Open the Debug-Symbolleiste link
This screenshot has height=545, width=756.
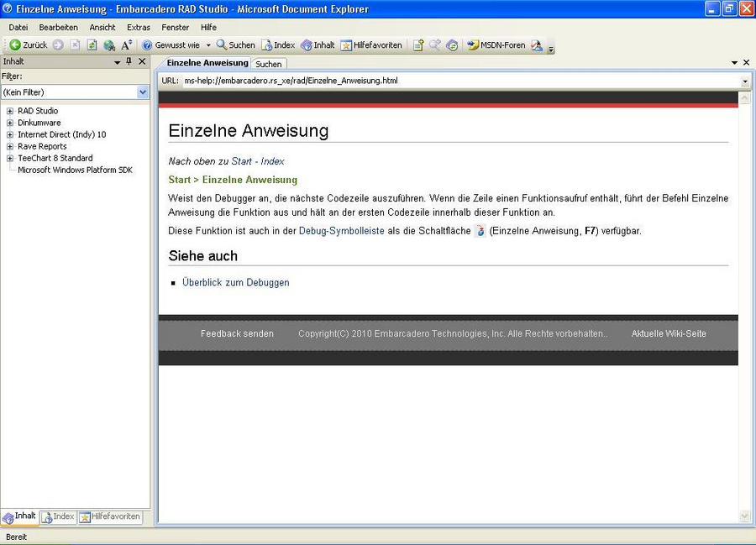tap(341, 231)
